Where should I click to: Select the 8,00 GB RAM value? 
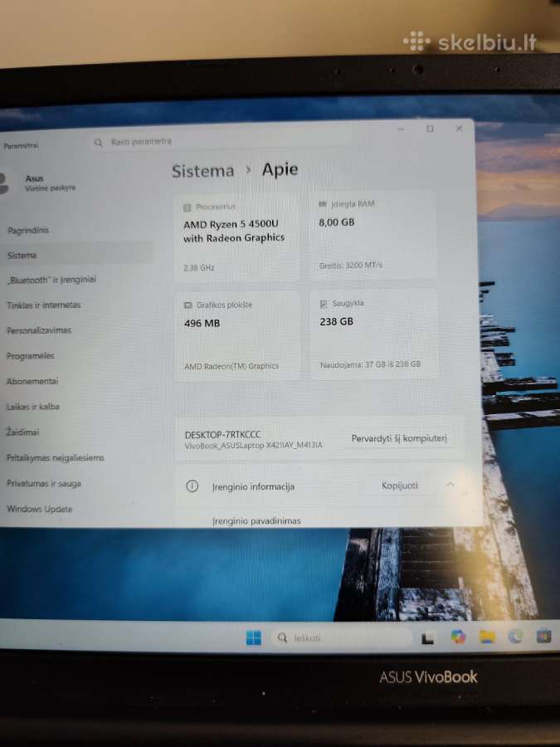337,222
